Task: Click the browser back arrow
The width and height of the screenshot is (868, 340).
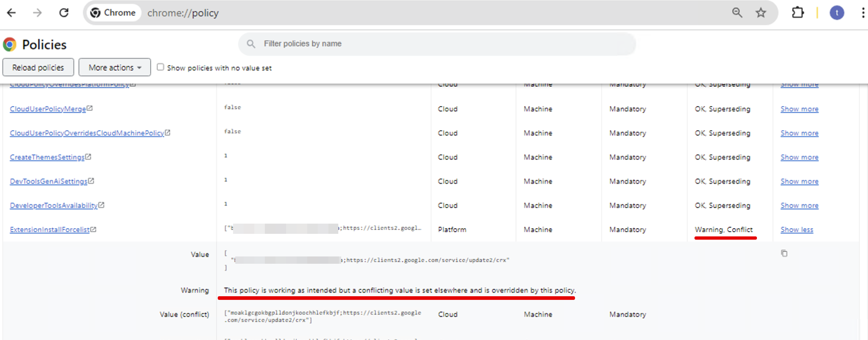Action: tap(12, 13)
